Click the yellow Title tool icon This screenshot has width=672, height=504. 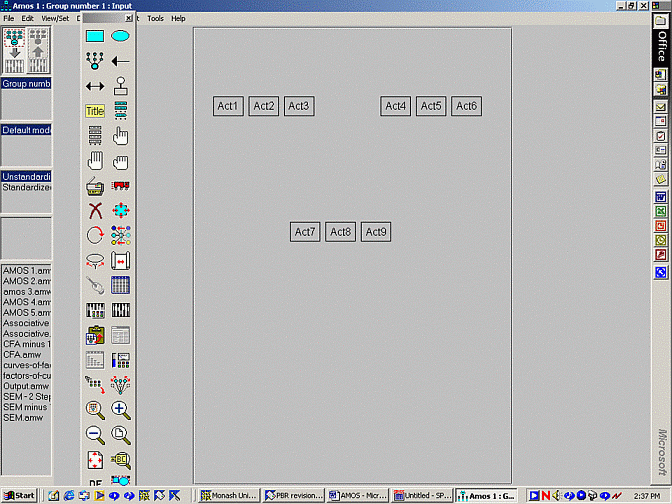pos(95,111)
